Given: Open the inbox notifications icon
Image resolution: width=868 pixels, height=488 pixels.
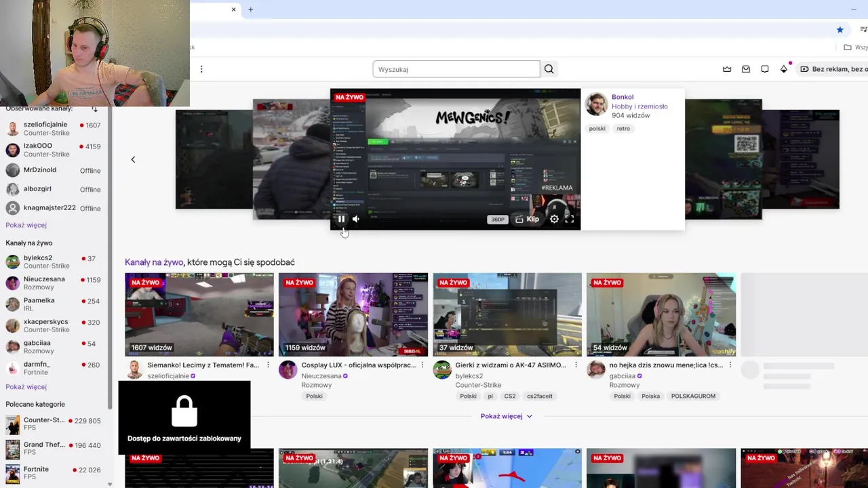Looking at the screenshot, I should tap(746, 69).
